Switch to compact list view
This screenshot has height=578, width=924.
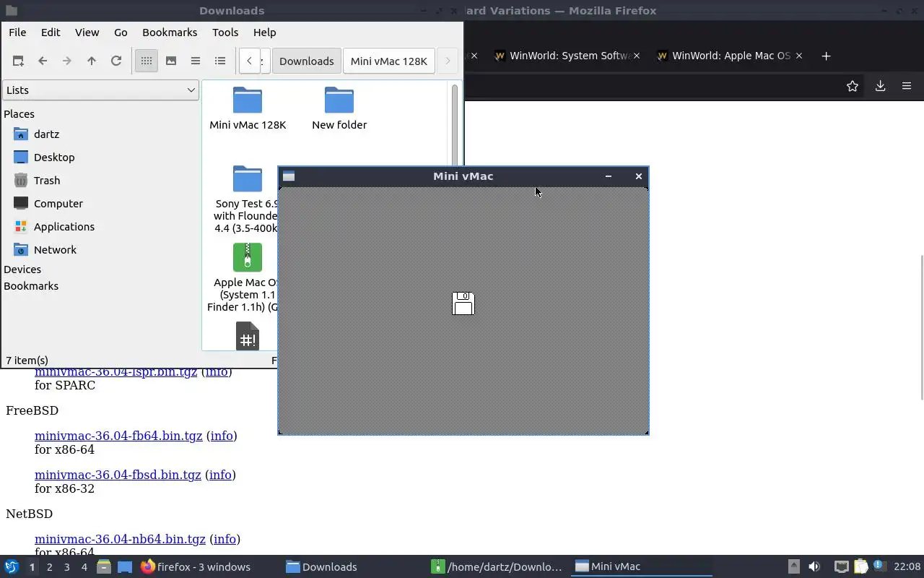pyautogui.click(x=196, y=61)
